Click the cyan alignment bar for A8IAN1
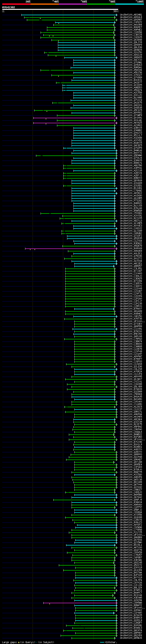146x644 pixels. (69, 15)
